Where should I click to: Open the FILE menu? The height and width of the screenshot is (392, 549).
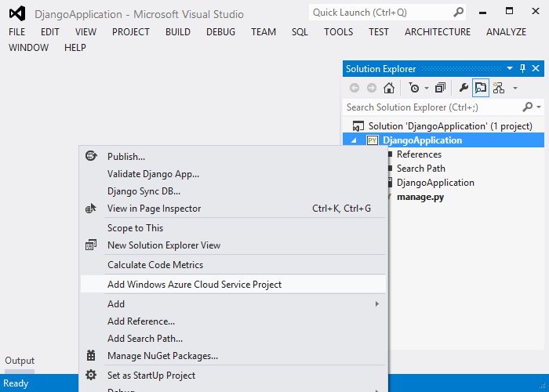16,32
